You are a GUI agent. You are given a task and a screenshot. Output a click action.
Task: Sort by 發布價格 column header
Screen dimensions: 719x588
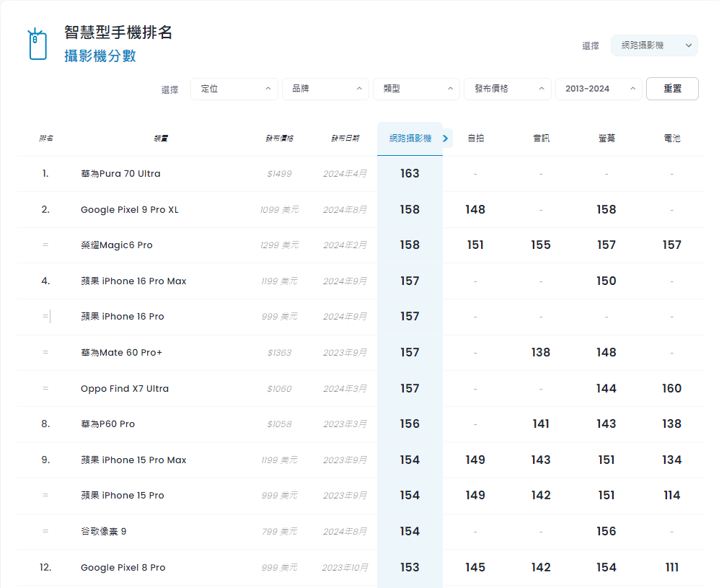279,138
